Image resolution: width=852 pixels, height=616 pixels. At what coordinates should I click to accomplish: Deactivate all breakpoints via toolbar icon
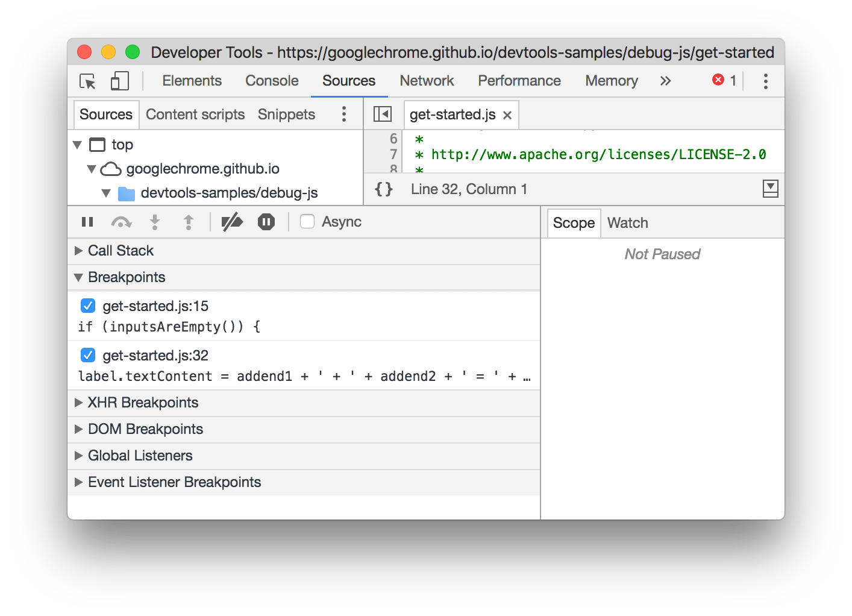233,221
